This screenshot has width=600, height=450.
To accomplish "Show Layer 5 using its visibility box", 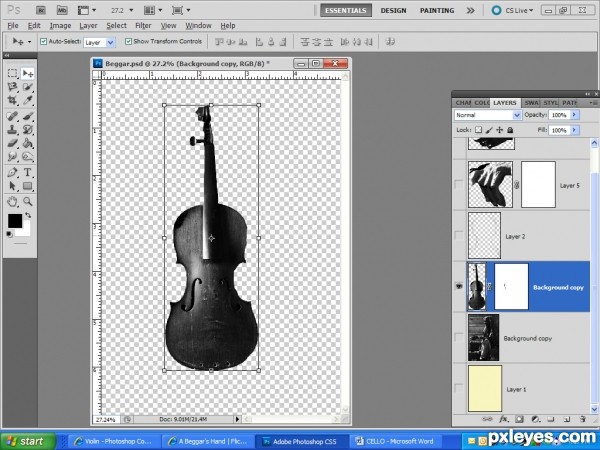I will click(x=458, y=184).
